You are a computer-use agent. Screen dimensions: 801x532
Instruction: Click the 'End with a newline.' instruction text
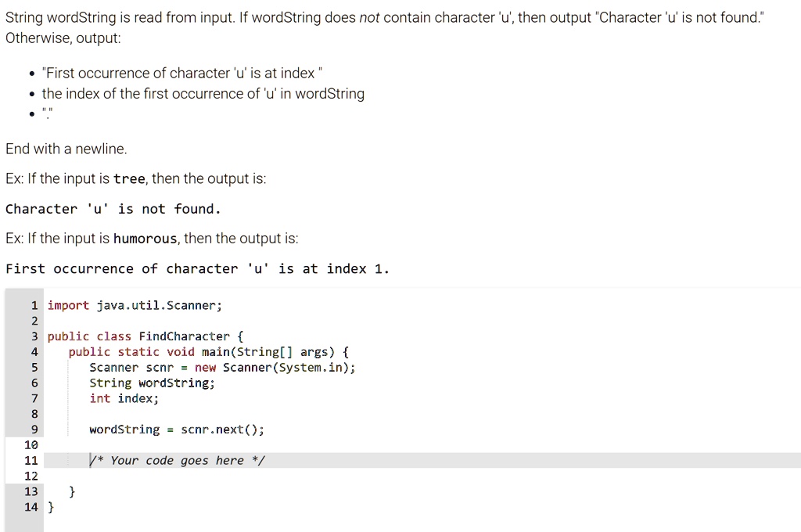click(x=66, y=149)
